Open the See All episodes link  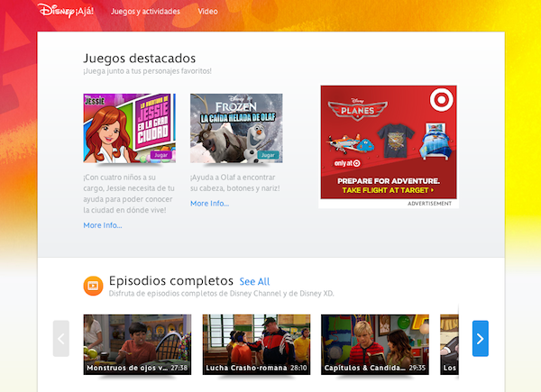(x=254, y=282)
